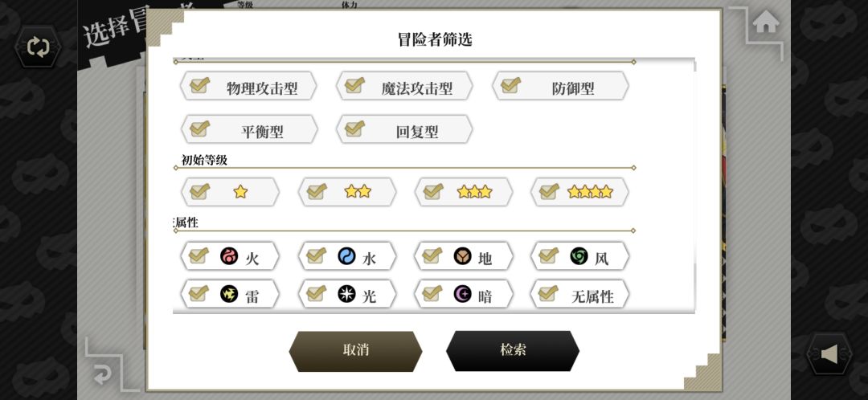Select the dark 暗 element icon

(462, 294)
